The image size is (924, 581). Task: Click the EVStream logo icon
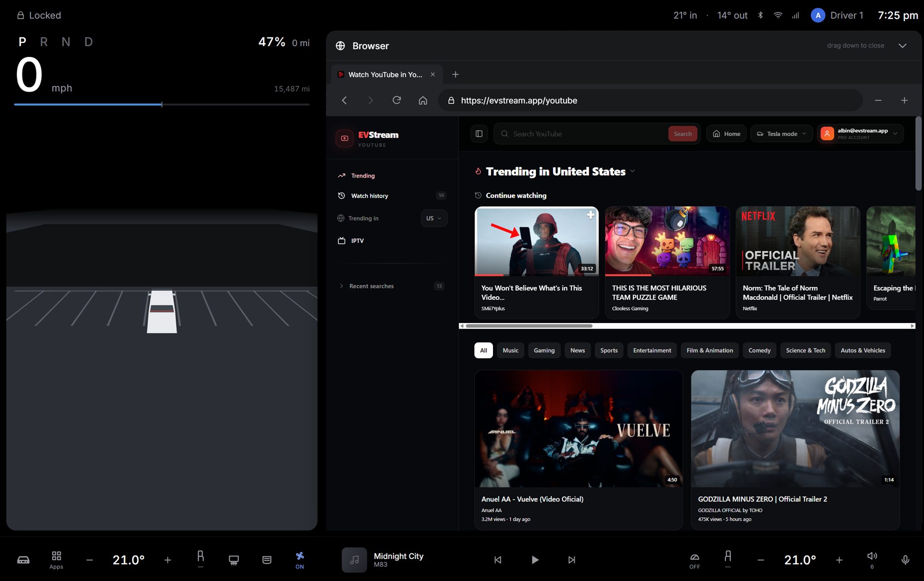[x=345, y=138]
